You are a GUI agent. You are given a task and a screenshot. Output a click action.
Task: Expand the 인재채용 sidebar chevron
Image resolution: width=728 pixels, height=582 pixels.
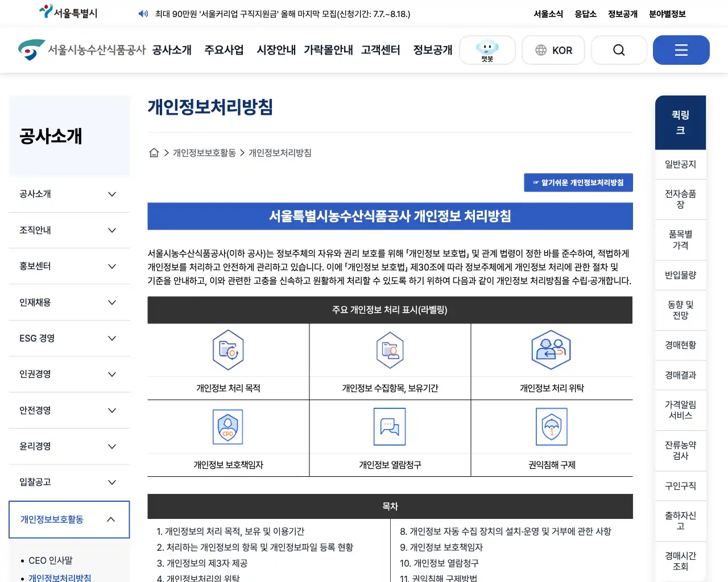tap(112, 302)
